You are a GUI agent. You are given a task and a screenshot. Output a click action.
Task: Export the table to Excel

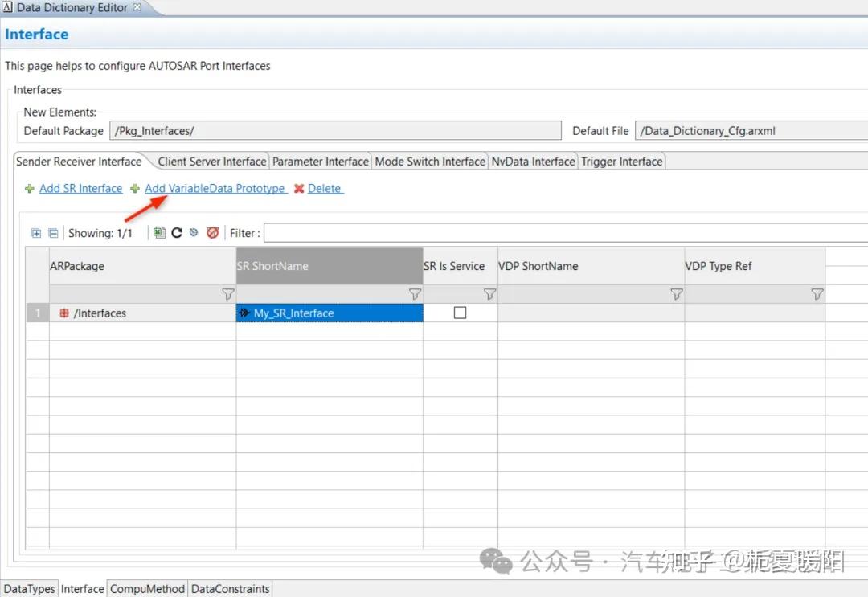click(x=158, y=233)
